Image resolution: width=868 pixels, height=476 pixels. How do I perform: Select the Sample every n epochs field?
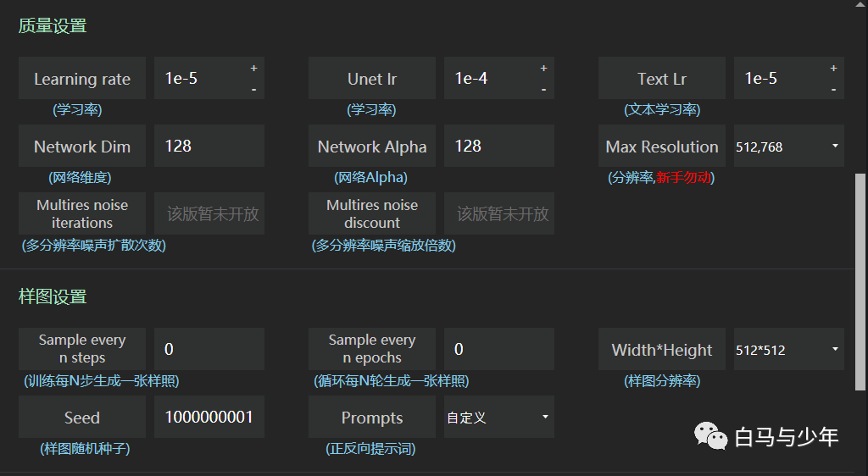(x=498, y=350)
